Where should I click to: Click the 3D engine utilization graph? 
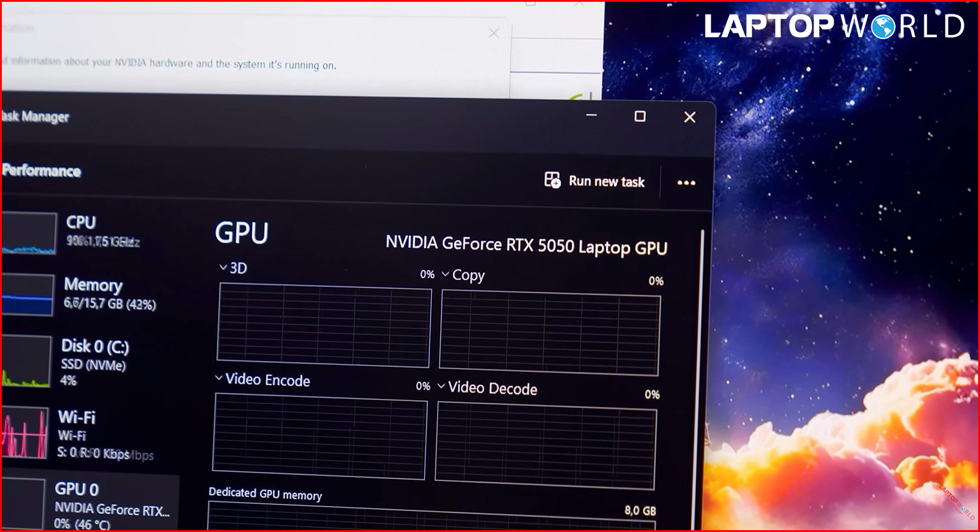(323, 326)
